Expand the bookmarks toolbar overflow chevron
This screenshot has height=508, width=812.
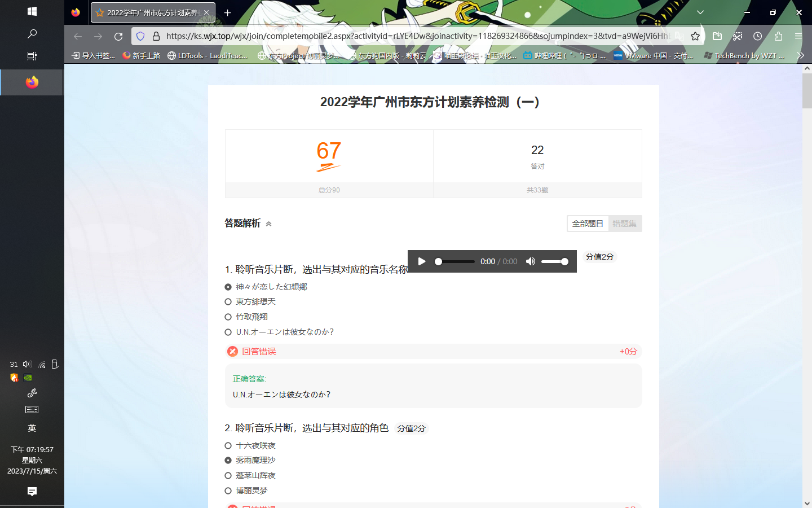tap(801, 55)
